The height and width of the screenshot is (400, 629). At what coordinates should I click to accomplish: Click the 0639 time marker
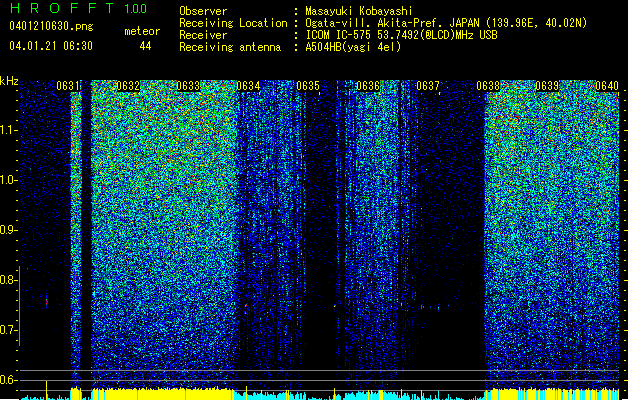click(547, 86)
